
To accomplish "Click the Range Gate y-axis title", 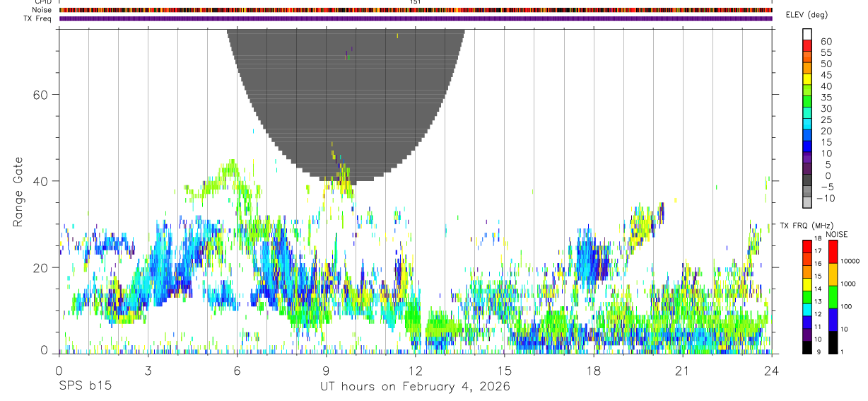I will [x=18, y=191].
